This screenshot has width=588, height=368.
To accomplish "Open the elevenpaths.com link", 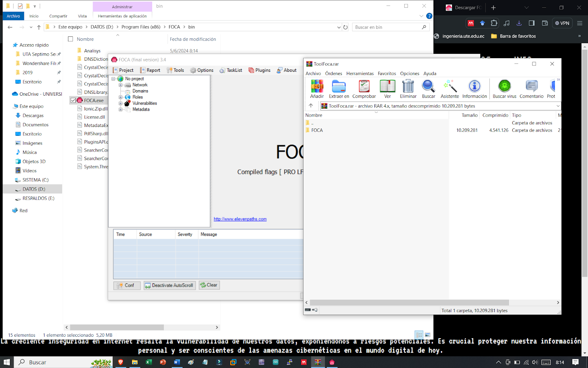I will coord(240,219).
